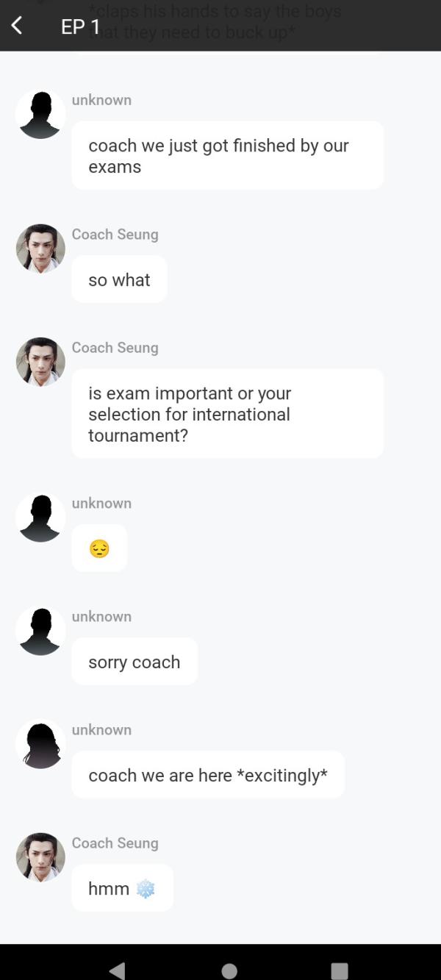
Task: Tap unknown avatar beside 'sorry coach'
Action: click(40, 631)
